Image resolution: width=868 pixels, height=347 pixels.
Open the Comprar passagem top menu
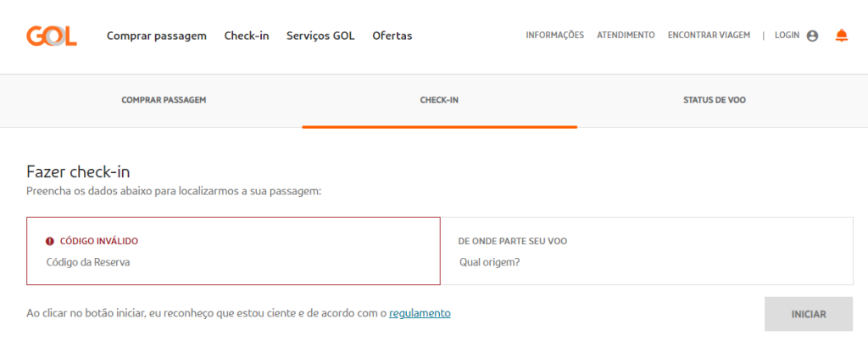click(x=157, y=36)
